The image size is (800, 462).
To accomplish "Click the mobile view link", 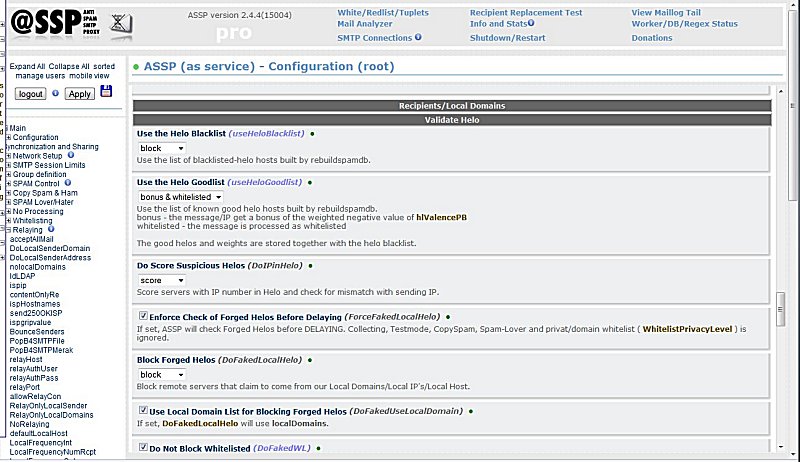I will [x=89, y=75].
